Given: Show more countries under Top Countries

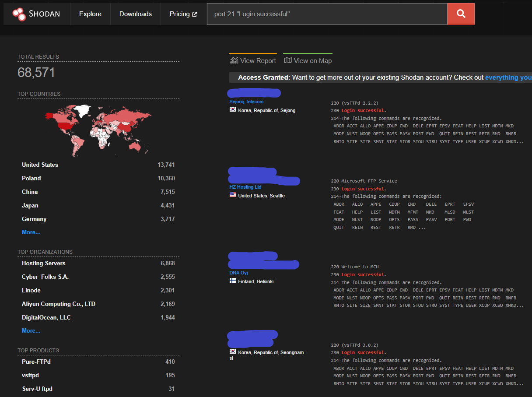Looking at the screenshot, I should 31,232.
